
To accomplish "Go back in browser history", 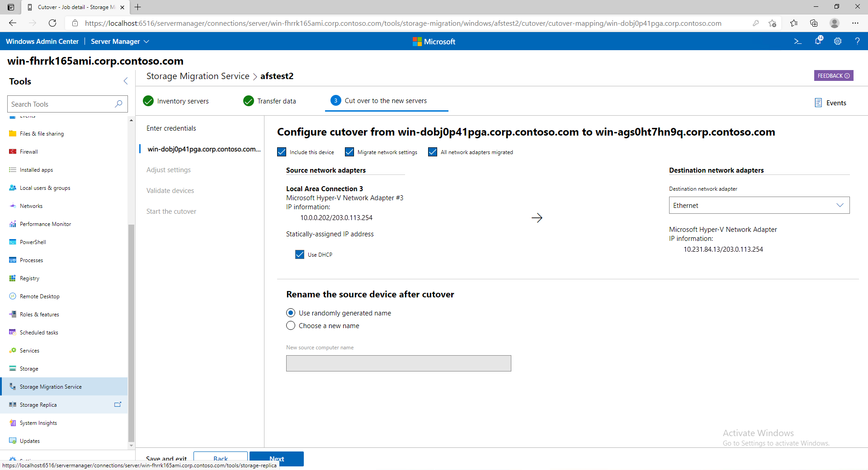I will [x=13, y=23].
